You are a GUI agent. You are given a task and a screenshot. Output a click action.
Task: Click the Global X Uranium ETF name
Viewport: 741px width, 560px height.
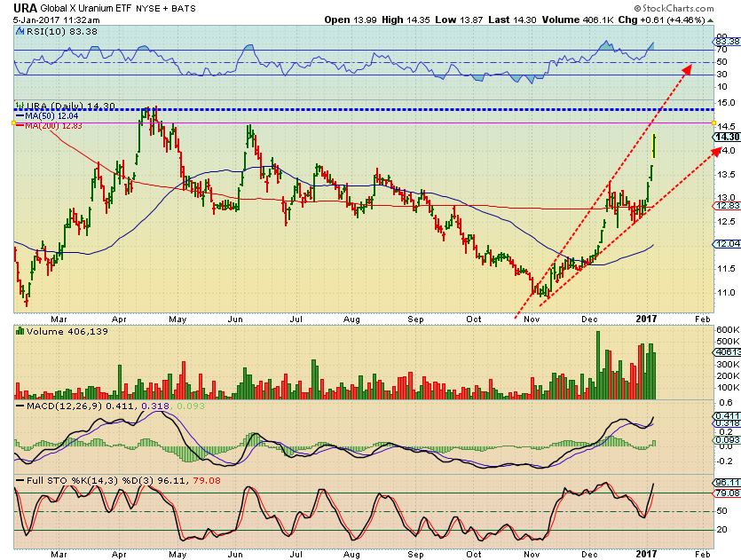click(86, 9)
